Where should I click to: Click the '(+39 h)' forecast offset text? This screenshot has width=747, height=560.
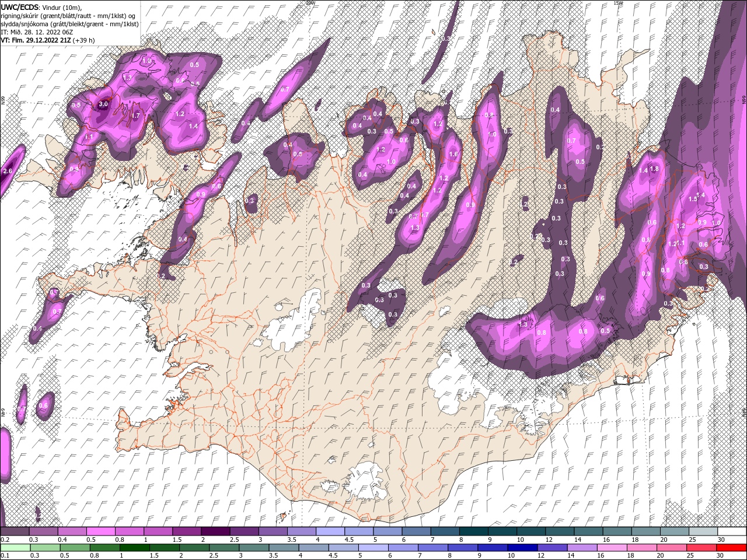pos(84,40)
